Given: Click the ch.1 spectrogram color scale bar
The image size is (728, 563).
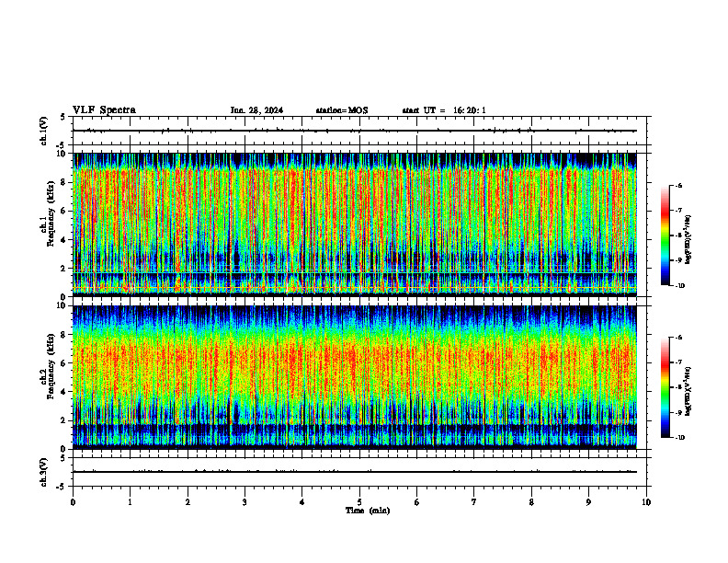Looking at the screenshot, I should (665, 236).
